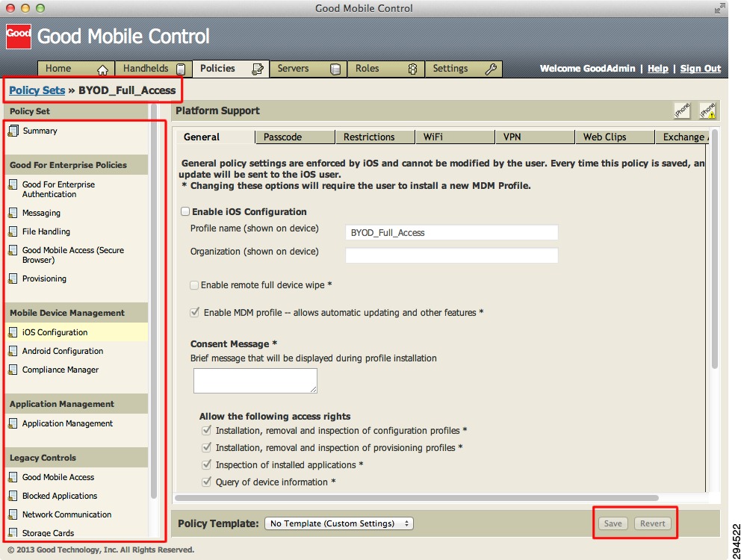This screenshot has width=741, height=560.
Task: Click the document icon beside Summary
Action: pos(13,131)
